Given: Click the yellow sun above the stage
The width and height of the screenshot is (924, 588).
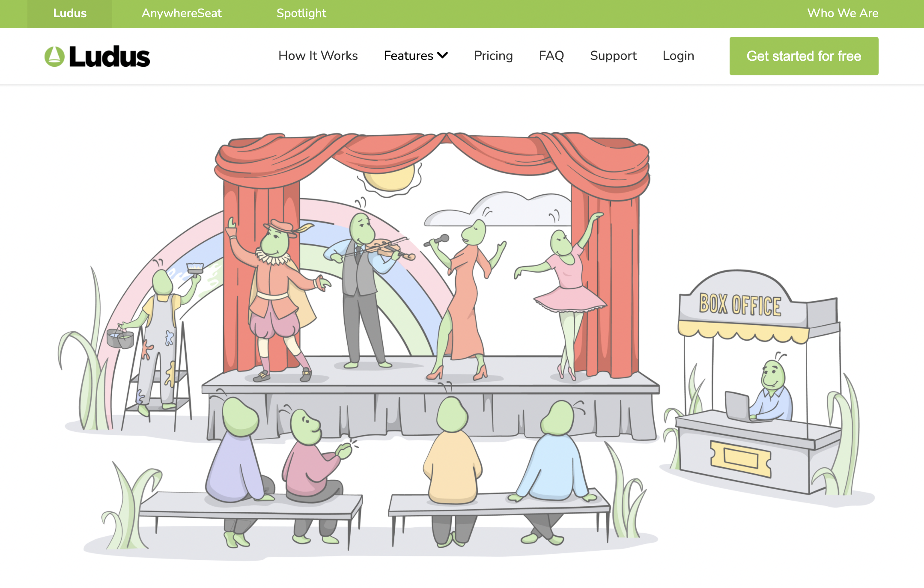Looking at the screenshot, I should point(389,179).
